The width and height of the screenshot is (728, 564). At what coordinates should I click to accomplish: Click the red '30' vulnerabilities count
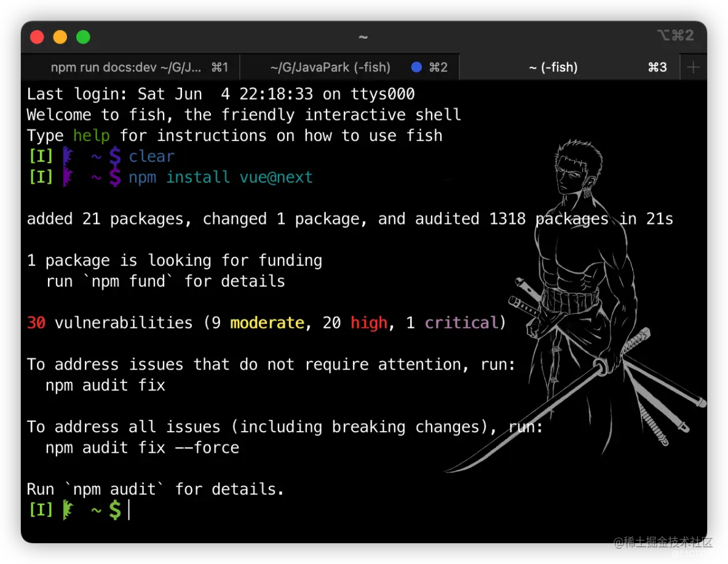coord(36,322)
